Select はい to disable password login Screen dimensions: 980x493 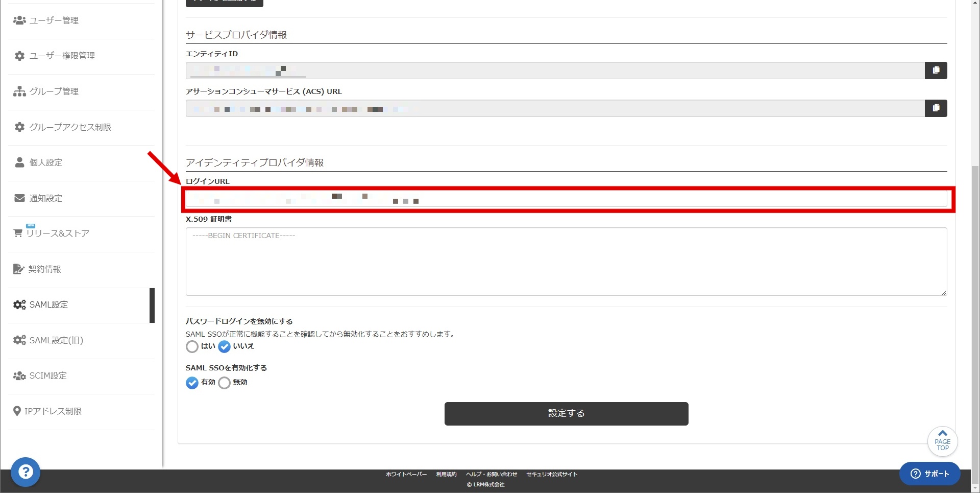click(x=192, y=347)
